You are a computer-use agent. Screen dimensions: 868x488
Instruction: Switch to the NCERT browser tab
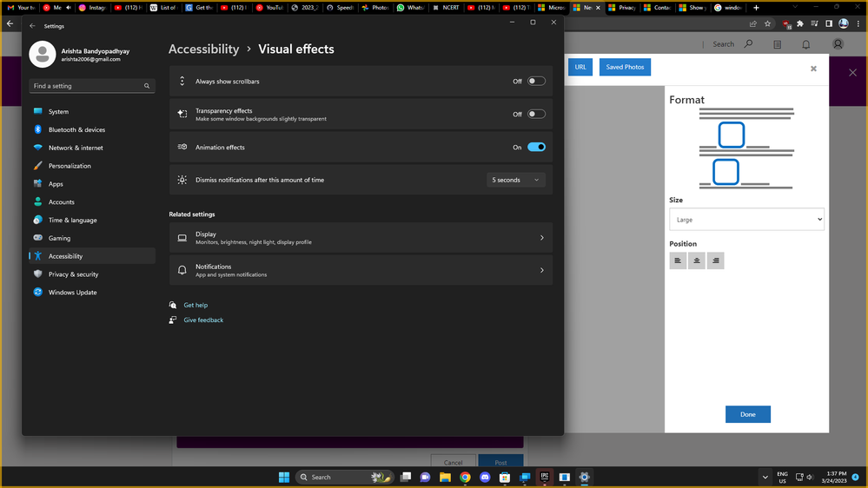pos(447,8)
